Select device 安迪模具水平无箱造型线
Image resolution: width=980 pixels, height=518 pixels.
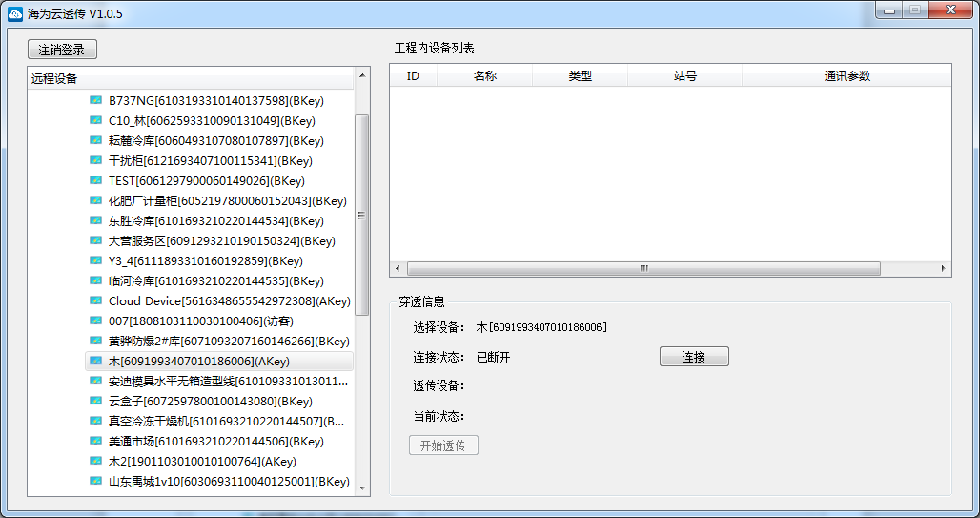[228, 381]
